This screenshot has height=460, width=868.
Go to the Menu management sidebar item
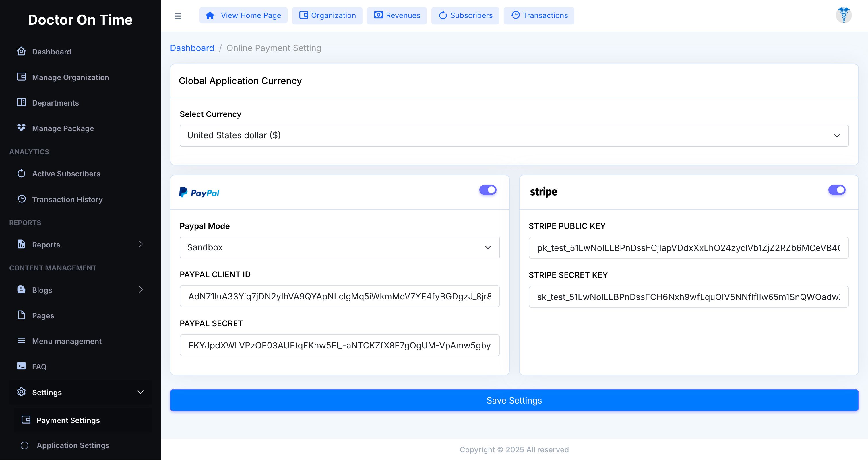67,341
